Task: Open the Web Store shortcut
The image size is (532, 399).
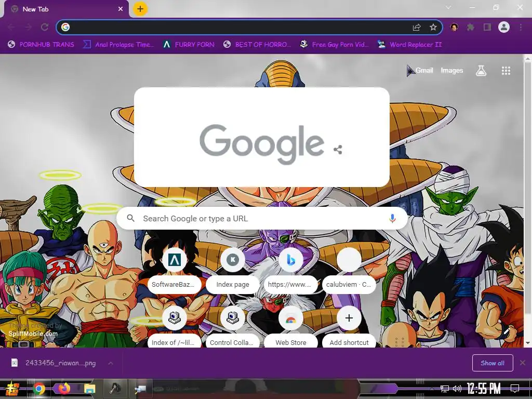Action: 291,326
